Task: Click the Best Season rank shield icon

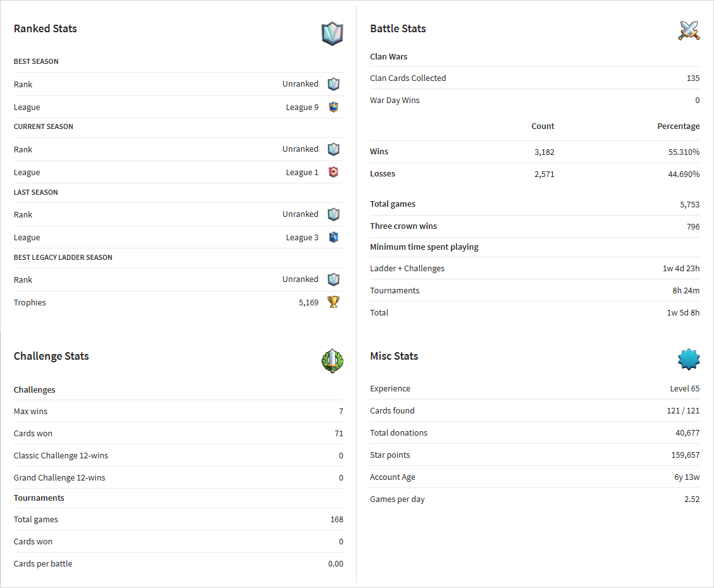Action: click(333, 83)
